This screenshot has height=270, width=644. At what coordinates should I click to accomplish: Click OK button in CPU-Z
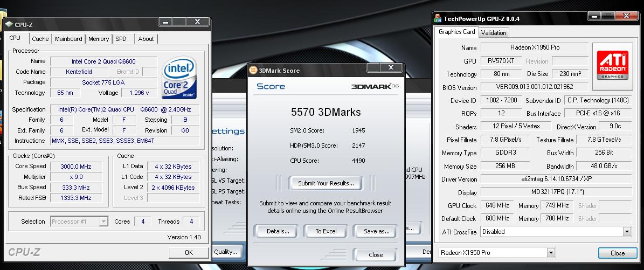pos(189,252)
